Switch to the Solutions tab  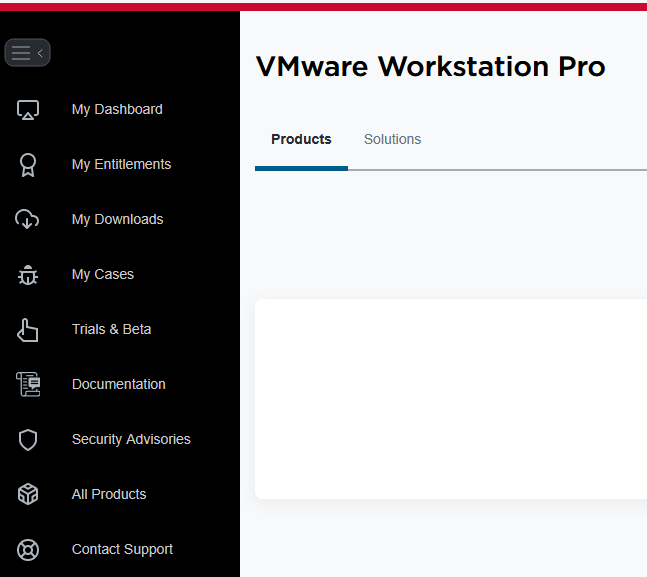coord(392,139)
